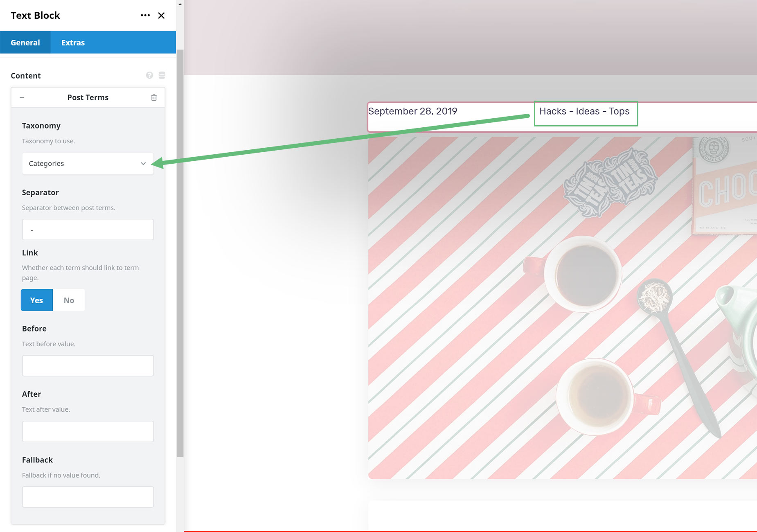The height and width of the screenshot is (532, 757).
Task: Switch to the General tab
Action: click(25, 43)
